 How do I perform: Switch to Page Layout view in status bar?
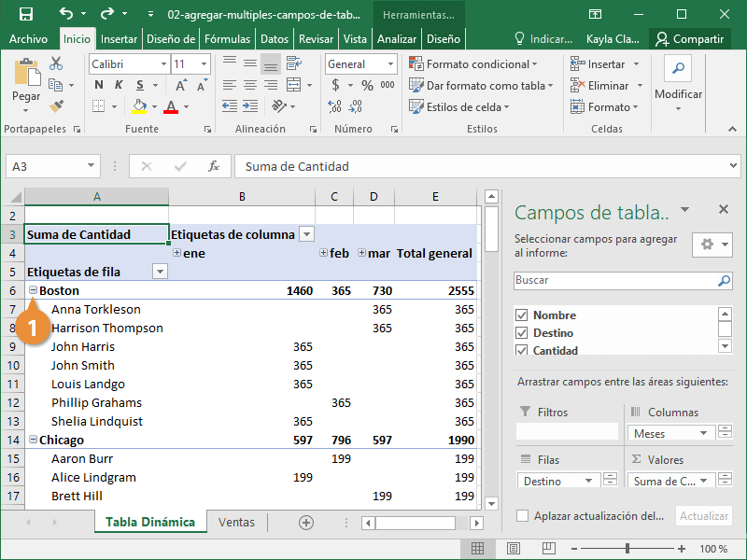coord(513,549)
